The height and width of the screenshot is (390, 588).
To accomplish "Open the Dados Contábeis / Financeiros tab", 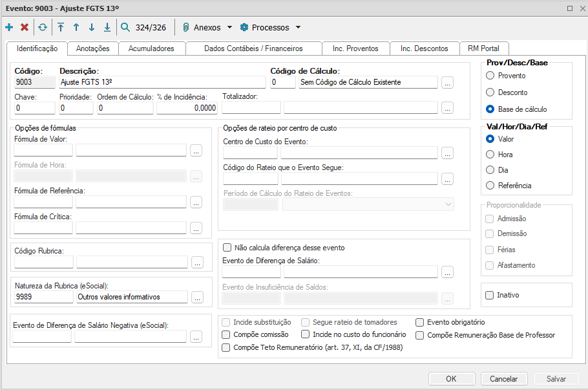I will click(253, 49).
